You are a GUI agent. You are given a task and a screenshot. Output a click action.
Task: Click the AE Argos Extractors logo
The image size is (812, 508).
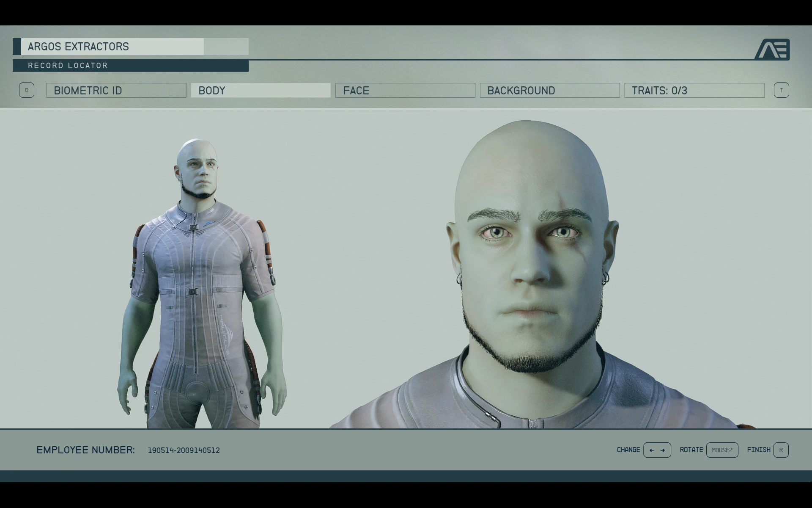772,50
